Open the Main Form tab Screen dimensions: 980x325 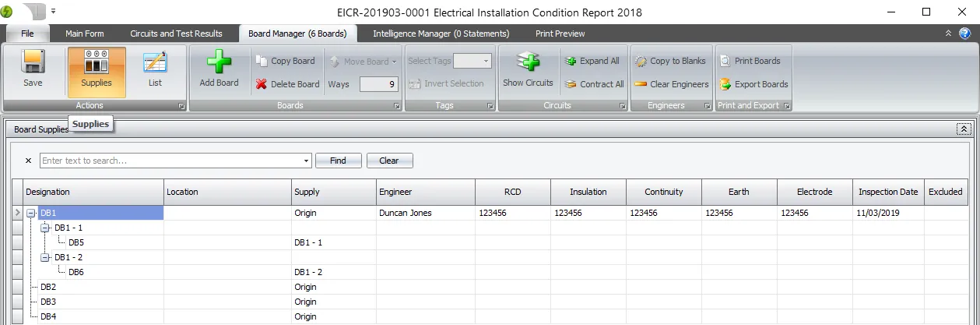pyautogui.click(x=85, y=34)
